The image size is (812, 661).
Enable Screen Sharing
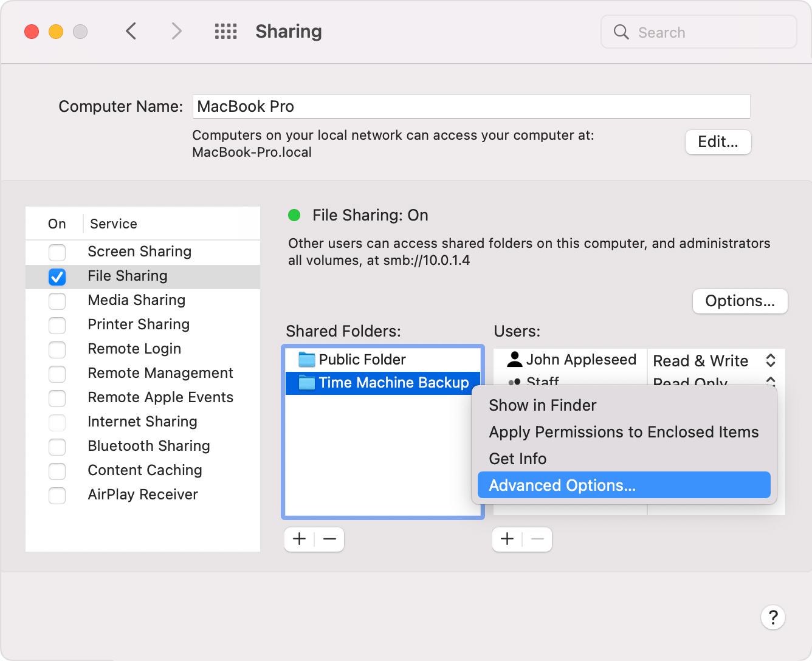point(57,252)
